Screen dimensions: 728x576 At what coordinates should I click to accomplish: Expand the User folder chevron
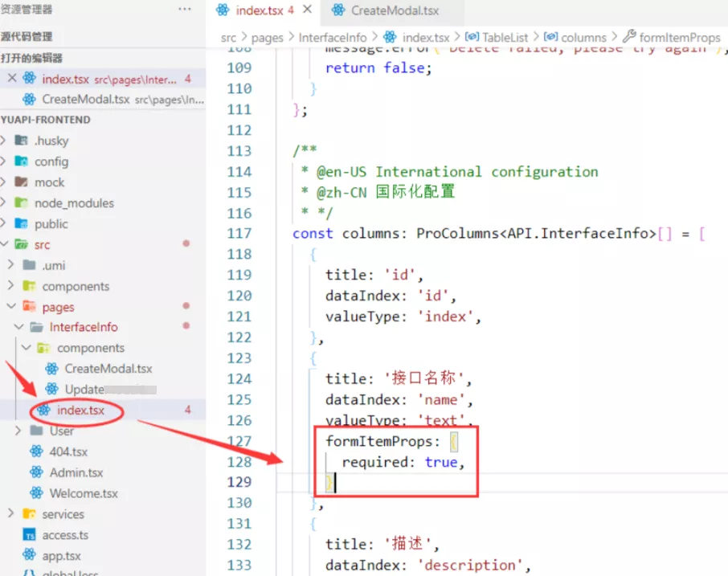point(18,431)
